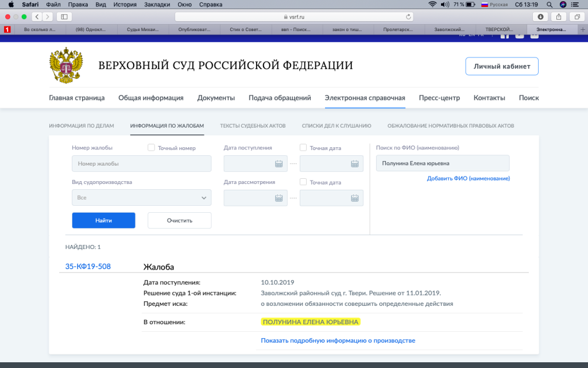Switch to Тексты судебных актов tab
Image resolution: width=588 pixels, height=368 pixels.
(253, 125)
